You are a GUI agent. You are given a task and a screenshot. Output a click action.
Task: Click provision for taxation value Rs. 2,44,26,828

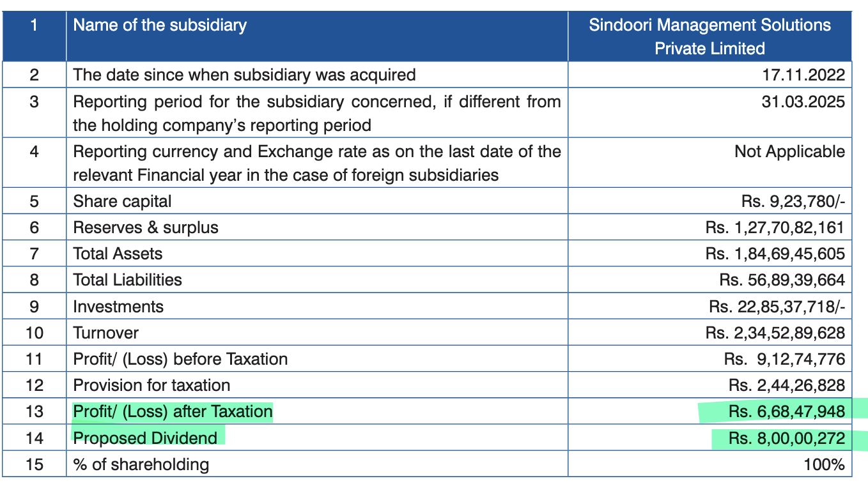786,385
